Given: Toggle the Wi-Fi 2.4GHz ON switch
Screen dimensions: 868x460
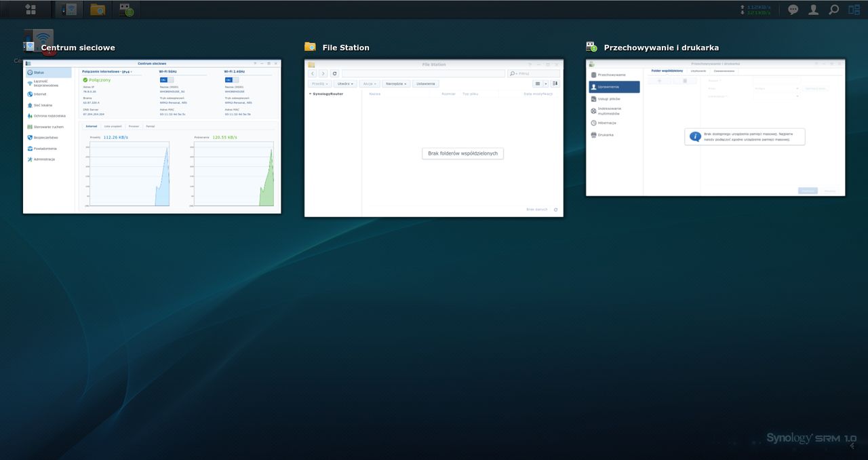Looking at the screenshot, I should (x=231, y=80).
